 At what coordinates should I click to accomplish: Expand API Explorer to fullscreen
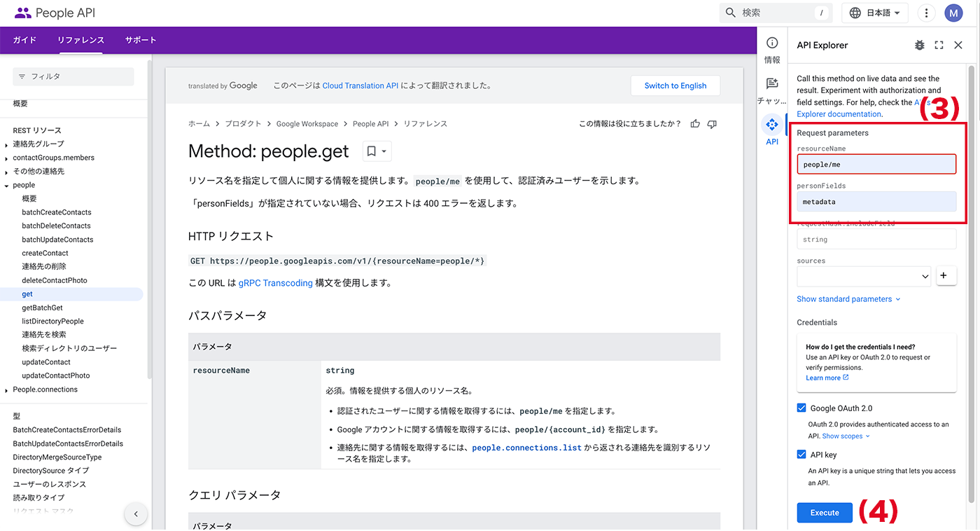[939, 45]
